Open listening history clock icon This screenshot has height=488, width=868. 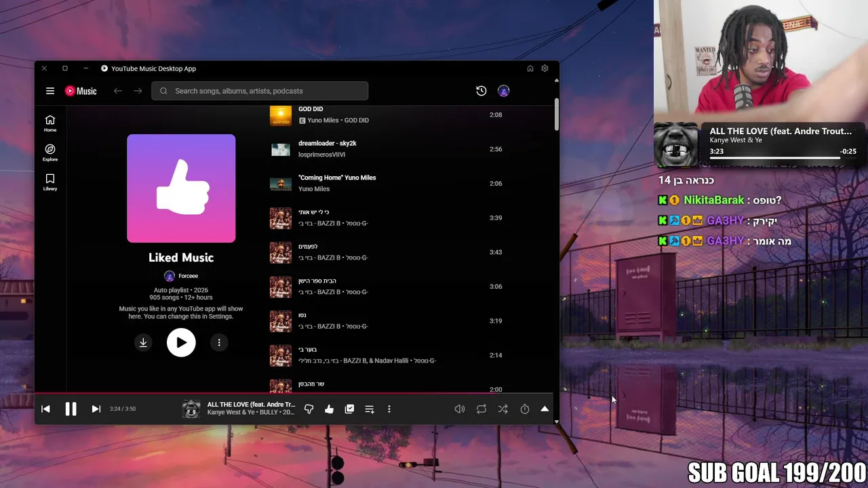pos(481,91)
